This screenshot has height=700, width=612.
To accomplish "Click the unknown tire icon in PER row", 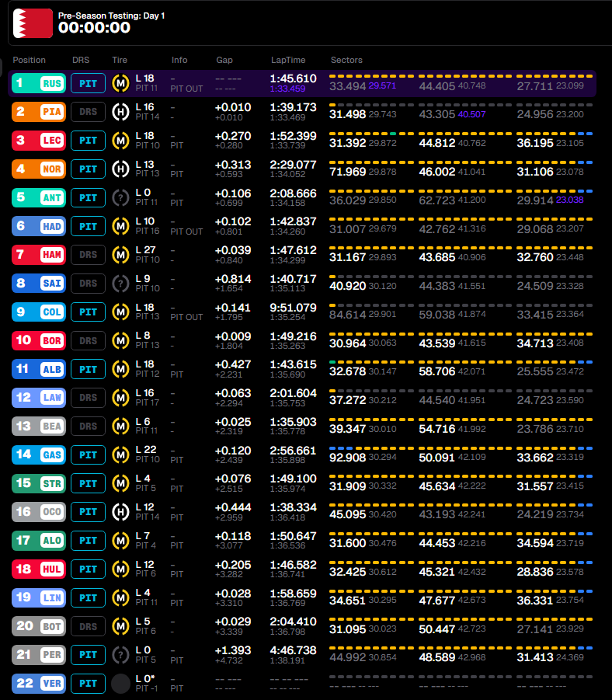I will click(x=120, y=654).
